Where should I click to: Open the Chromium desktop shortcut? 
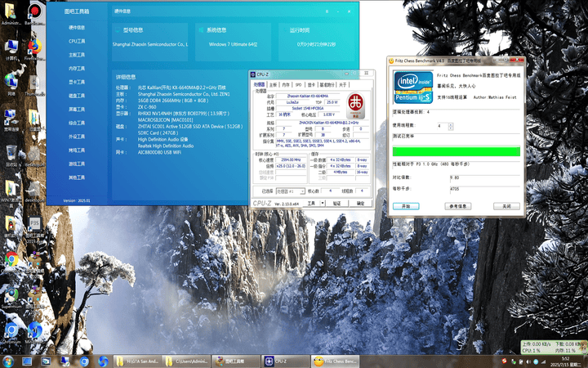point(11,332)
